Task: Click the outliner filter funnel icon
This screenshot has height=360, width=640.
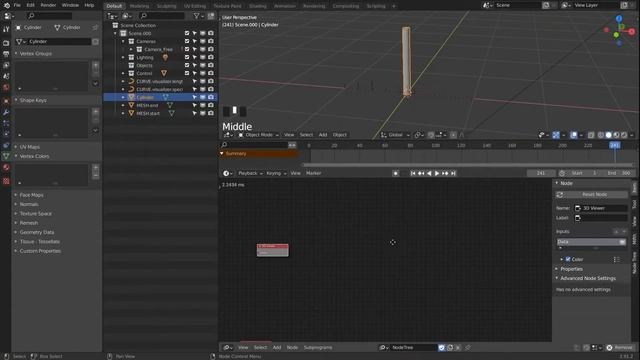Action: coord(197,16)
